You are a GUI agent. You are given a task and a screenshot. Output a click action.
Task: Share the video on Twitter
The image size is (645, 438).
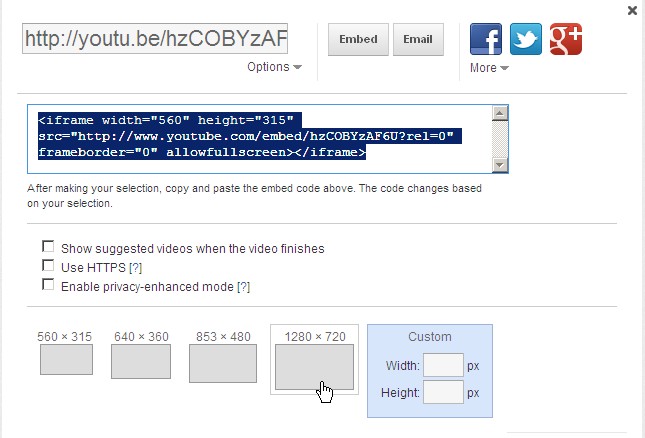(526, 39)
